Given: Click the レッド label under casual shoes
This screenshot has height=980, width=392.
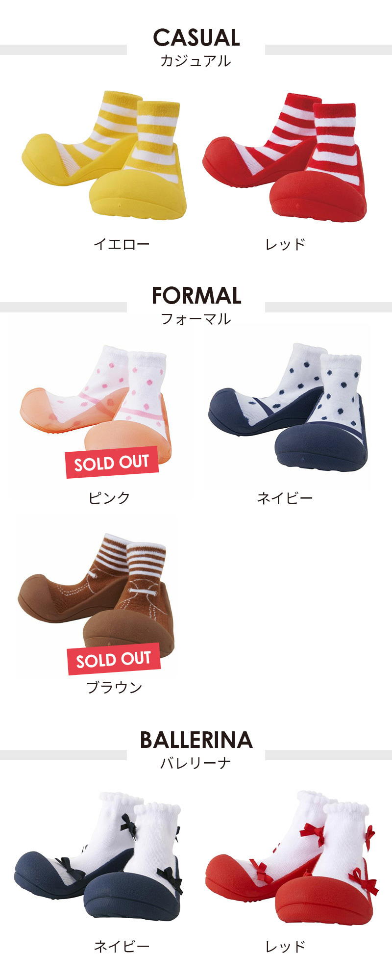Looking at the screenshot, I should point(285,244).
